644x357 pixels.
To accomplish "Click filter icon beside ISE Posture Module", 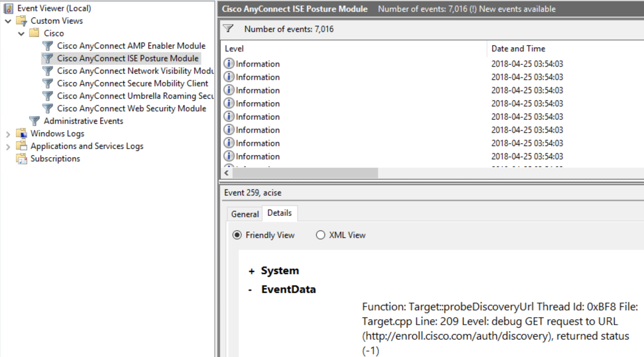I will [x=48, y=58].
